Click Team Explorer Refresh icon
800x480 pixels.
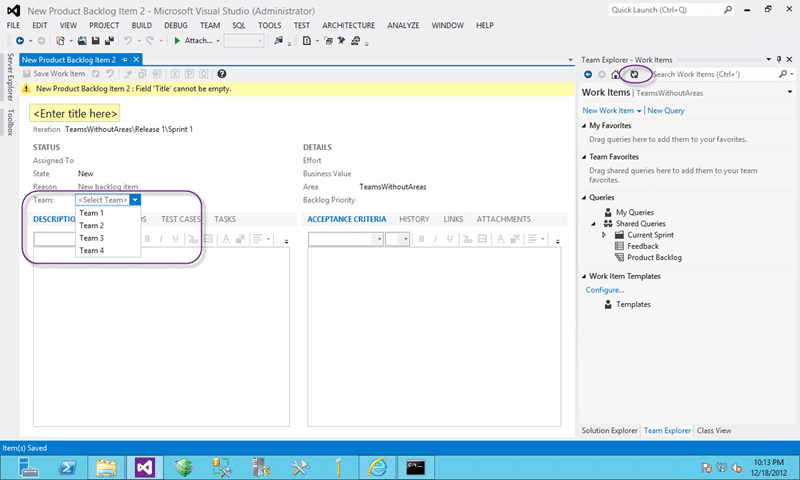[634, 74]
